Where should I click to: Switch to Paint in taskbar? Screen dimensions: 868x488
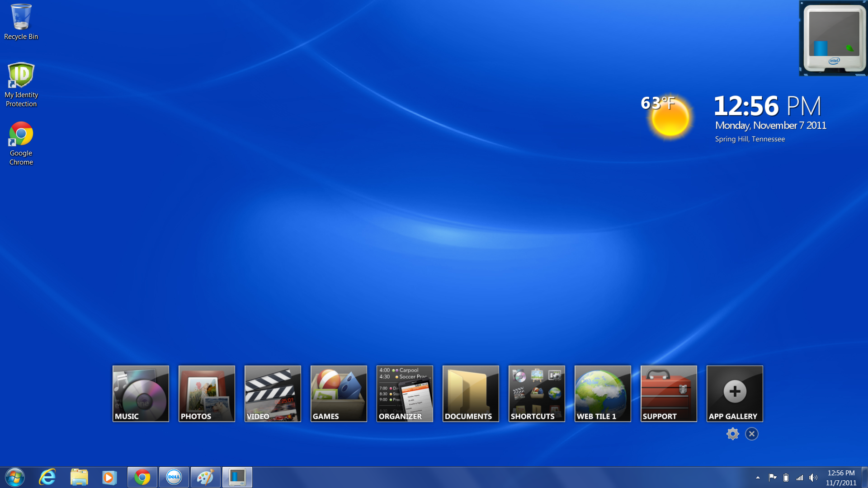click(x=206, y=477)
